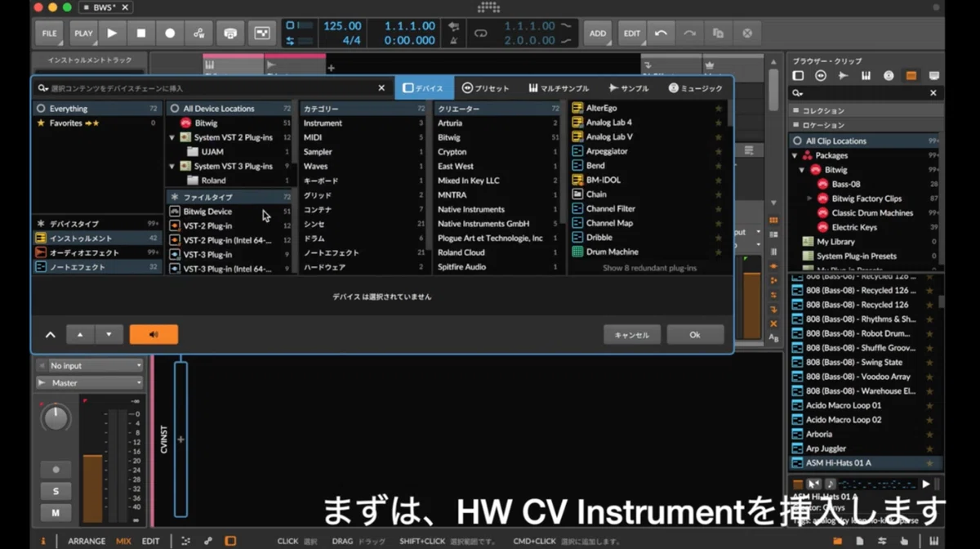This screenshot has width=980, height=549.
Task: Collapse System VST 2 Plug-ins tree
Action: tap(172, 137)
